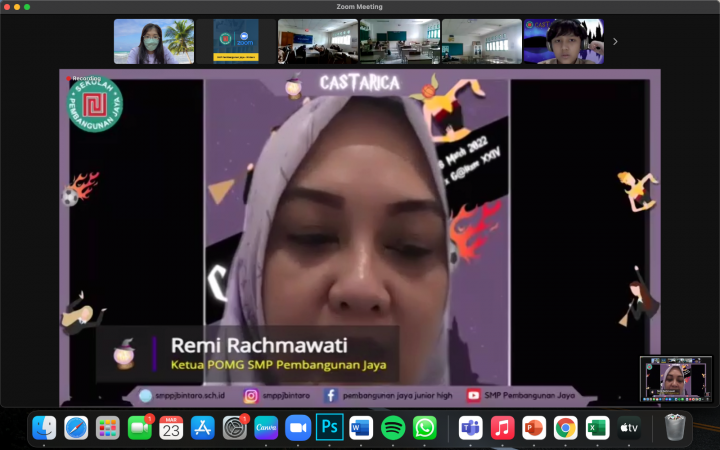This screenshot has height=450, width=720.
Task: Open System Preferences from the dock
Action: click(x=234, y=428)
